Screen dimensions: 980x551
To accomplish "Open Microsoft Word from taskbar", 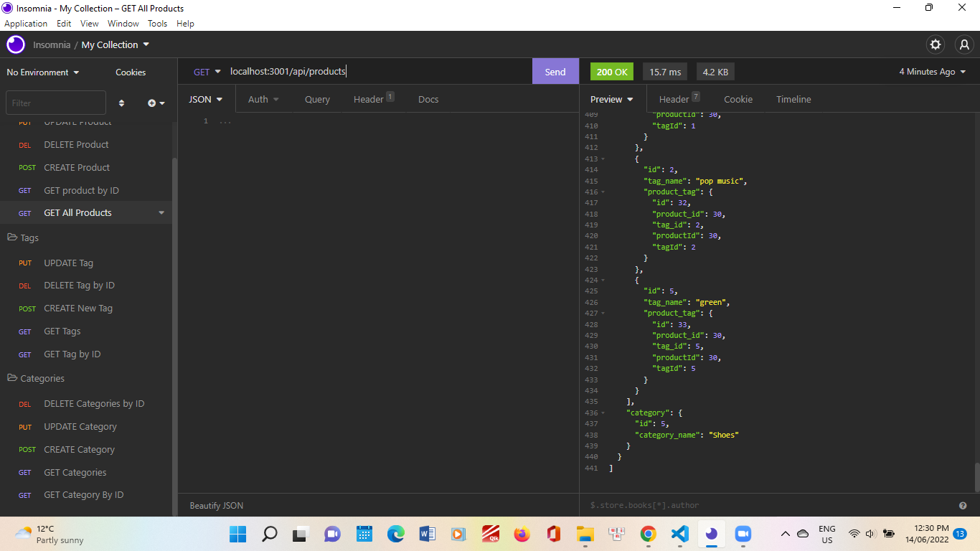I will click(427, 534).
